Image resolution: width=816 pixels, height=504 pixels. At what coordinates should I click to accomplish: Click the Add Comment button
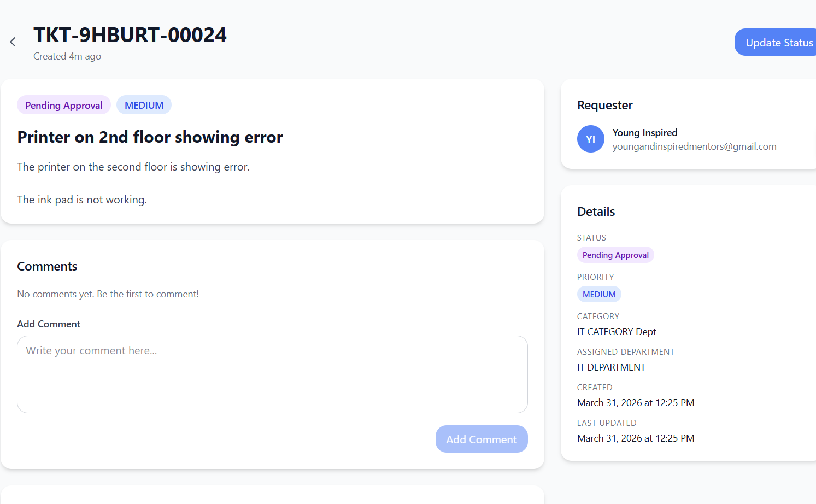pyautogui.click(x=481, y=439)
